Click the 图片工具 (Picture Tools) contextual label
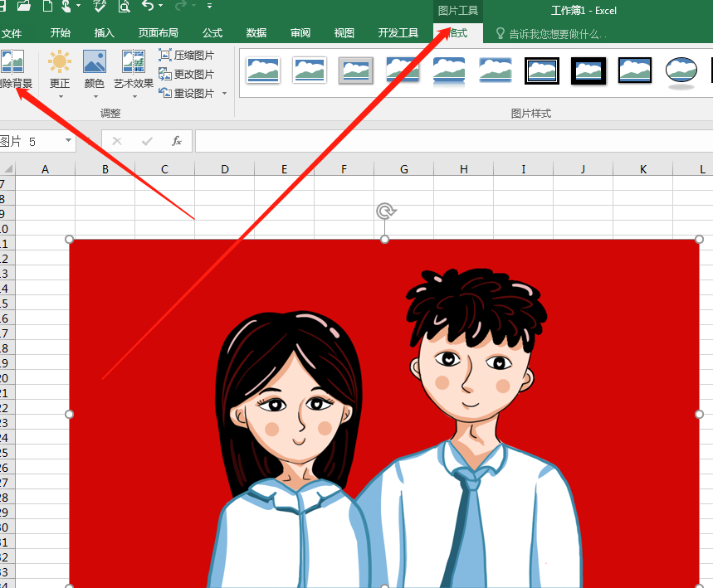The width and height of the screenshot is (713, 588). pyautogui.click(x=457, y=10)
